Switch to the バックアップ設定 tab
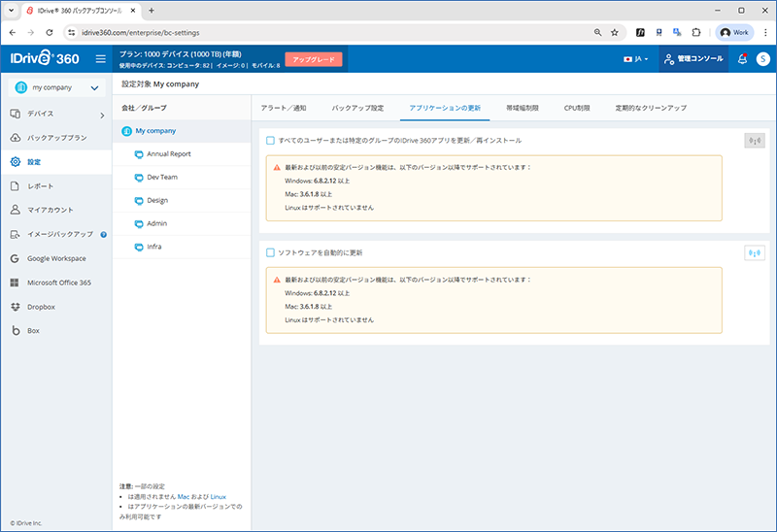777x532 pixels. click(x=357, y=107)
